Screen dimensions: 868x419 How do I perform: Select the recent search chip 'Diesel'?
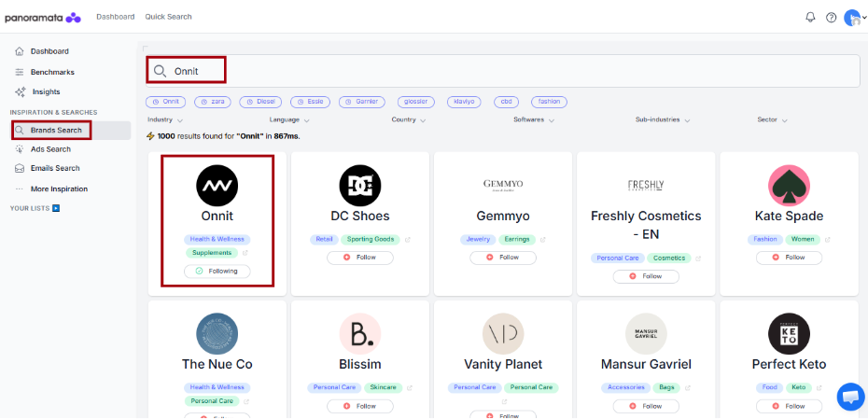(260, 102)
